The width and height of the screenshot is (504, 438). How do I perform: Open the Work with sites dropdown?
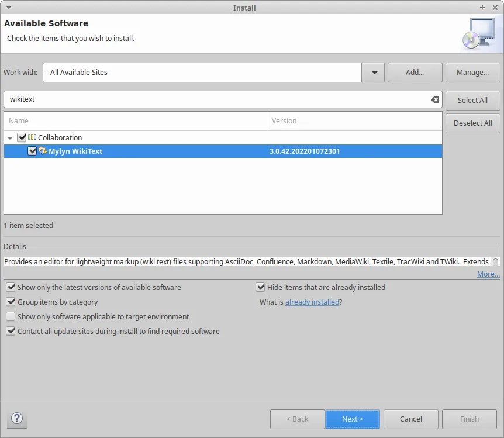pos(373,73)
